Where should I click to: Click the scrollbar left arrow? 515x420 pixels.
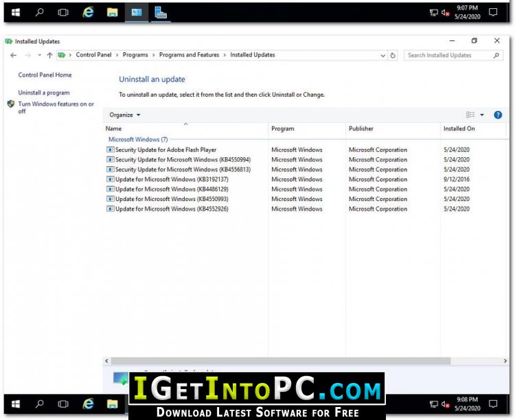coord(106,361)
